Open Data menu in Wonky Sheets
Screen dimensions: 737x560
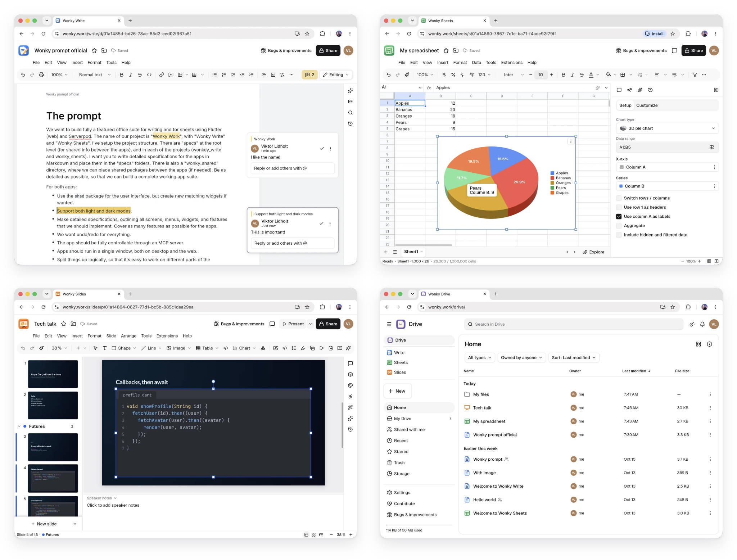476,63
